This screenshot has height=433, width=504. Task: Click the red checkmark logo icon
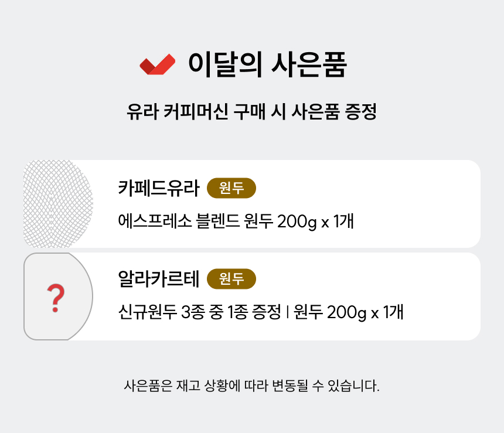click(x=157, y=64)
